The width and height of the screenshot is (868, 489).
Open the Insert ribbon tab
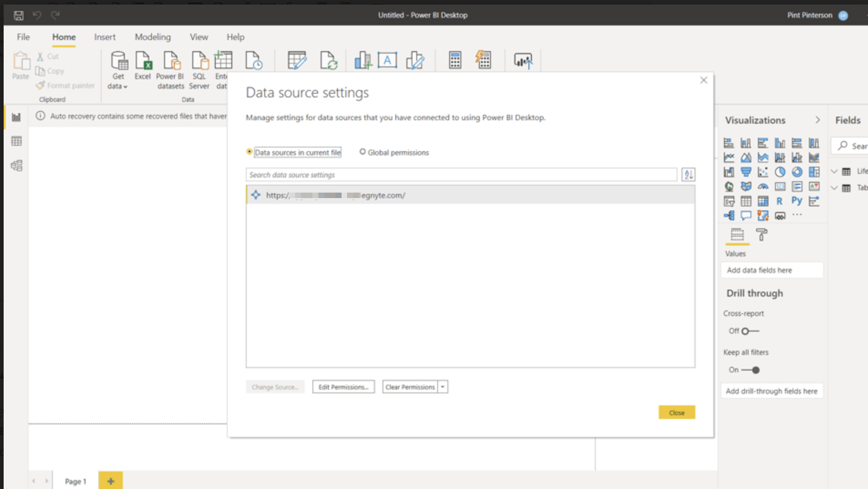point(105,37)
